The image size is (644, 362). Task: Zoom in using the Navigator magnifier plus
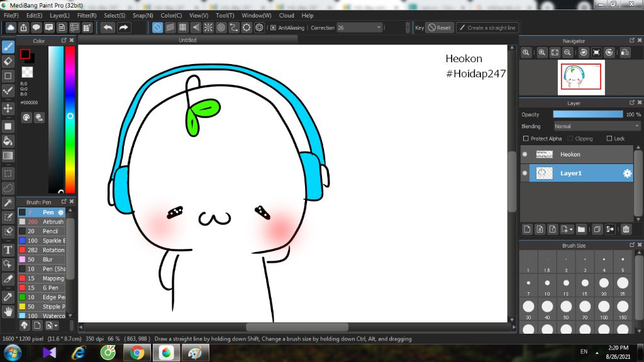point(541,53)
